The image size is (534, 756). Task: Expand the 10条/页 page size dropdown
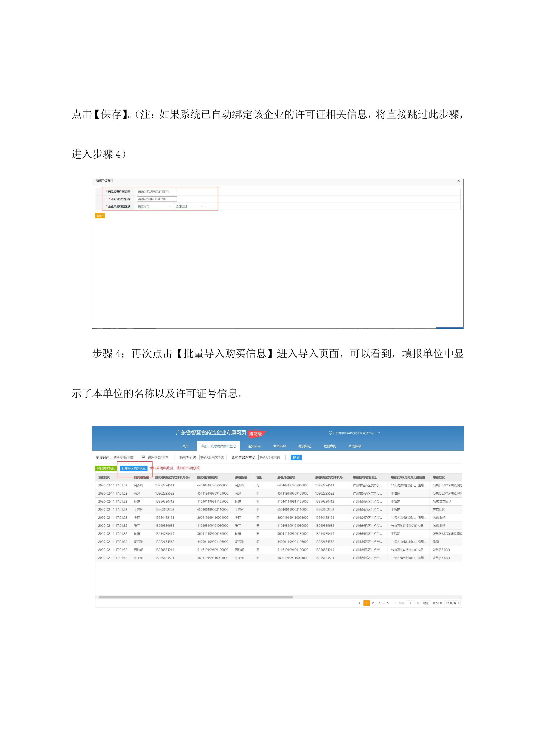453,603
